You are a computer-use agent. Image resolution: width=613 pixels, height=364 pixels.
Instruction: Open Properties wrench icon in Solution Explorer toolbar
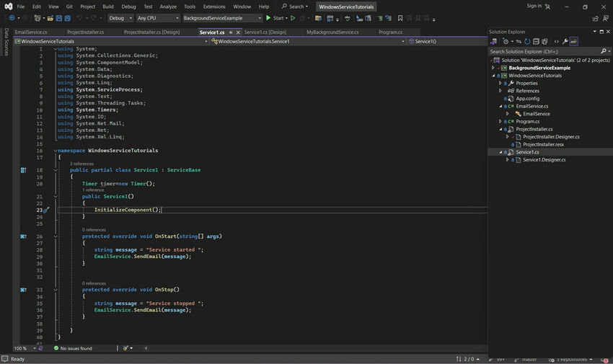click(x=565, y=42)
